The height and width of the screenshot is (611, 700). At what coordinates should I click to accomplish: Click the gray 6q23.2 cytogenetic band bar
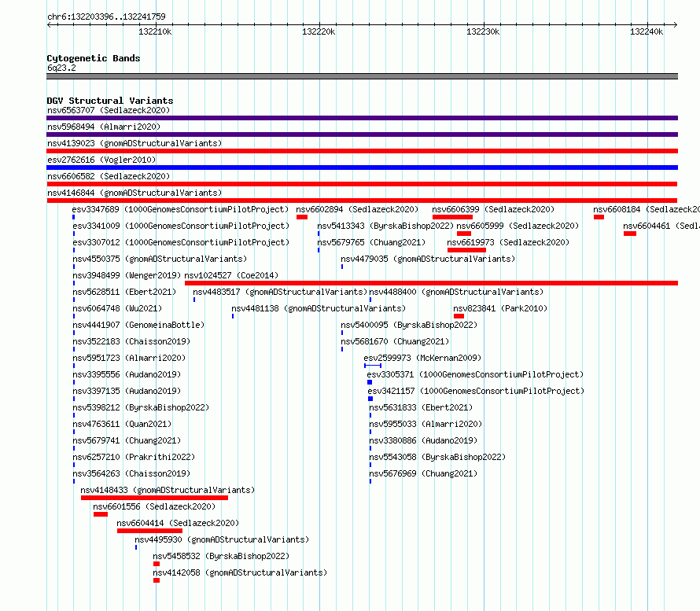click(362, 76)
